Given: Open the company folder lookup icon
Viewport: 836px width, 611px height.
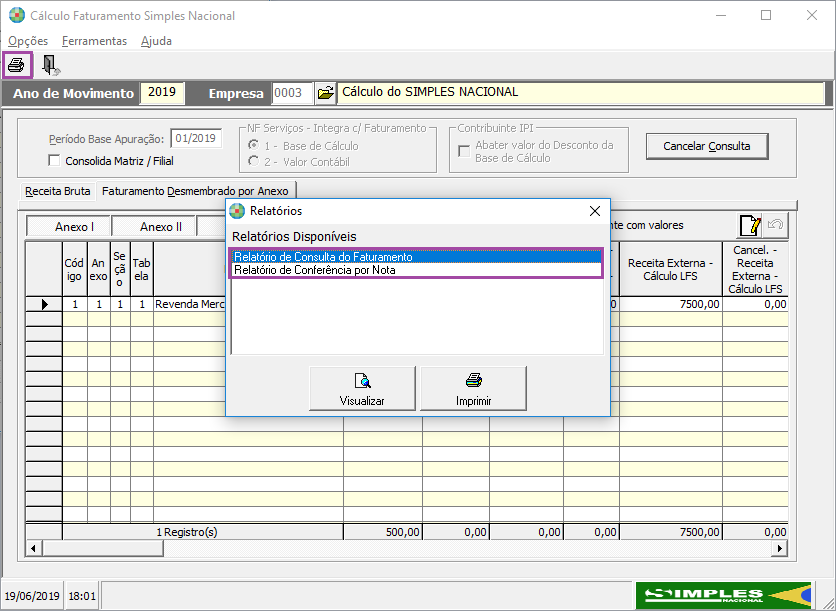Looking at the screenshot, I should point(325,93).
